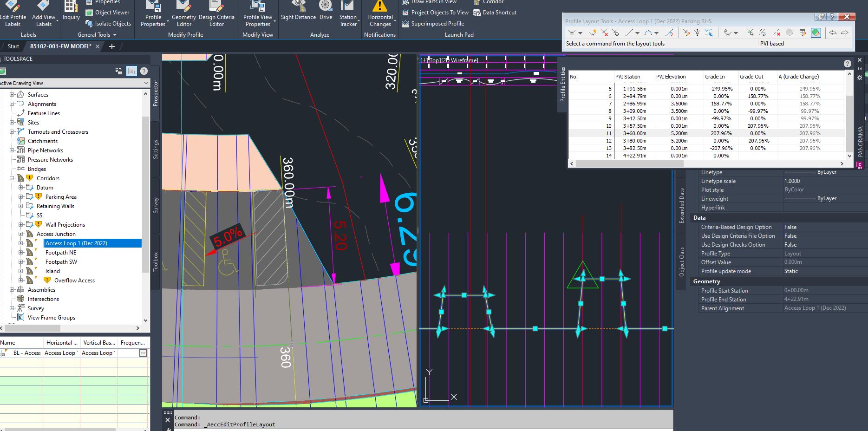Toggle Use Design Criteria File Option

coord(790,235)
